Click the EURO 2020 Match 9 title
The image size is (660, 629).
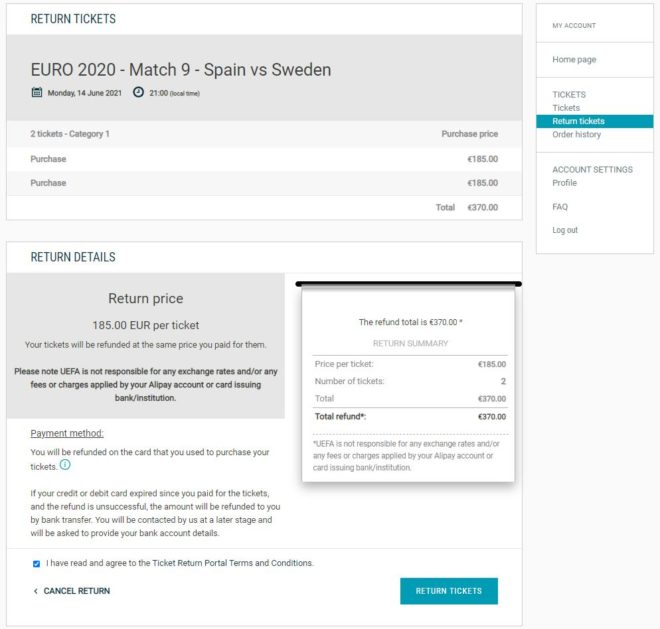click(181, 70)
